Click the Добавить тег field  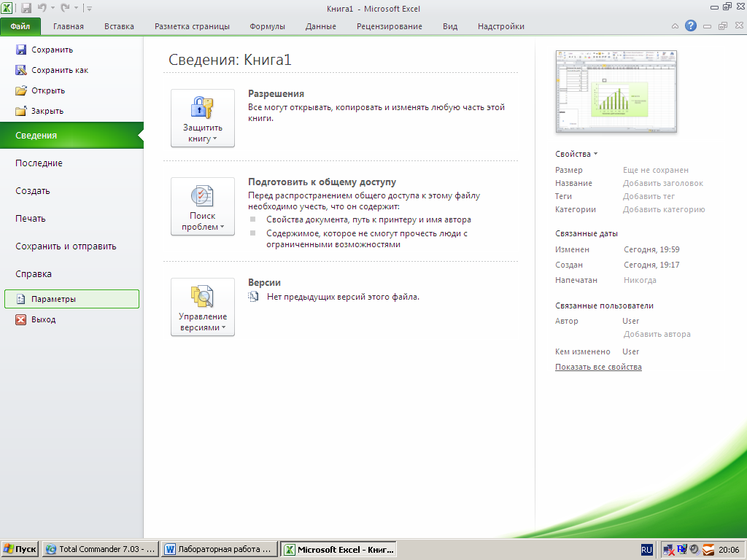pos(649,196)
